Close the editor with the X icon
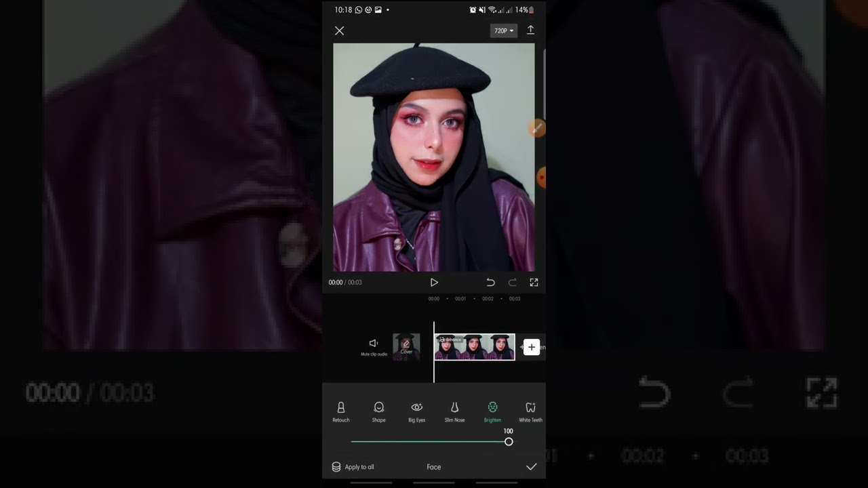868x488 pixels. coord(340,30)
